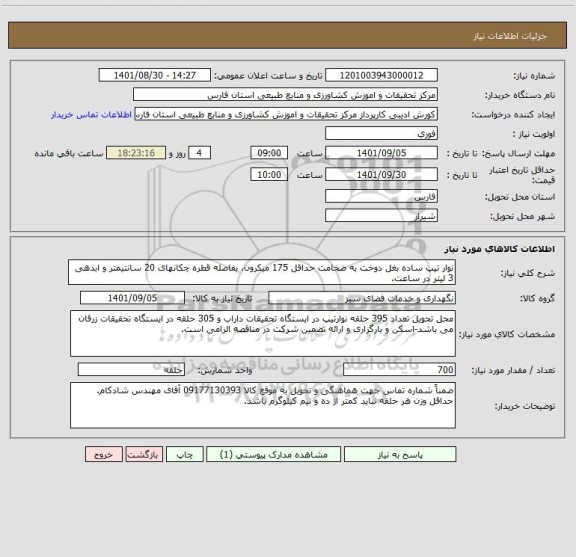Click the announcement date field 1401/08/30 - 14:27
Image resolution: width=576 pixels, height=557 pixels.
155,75
